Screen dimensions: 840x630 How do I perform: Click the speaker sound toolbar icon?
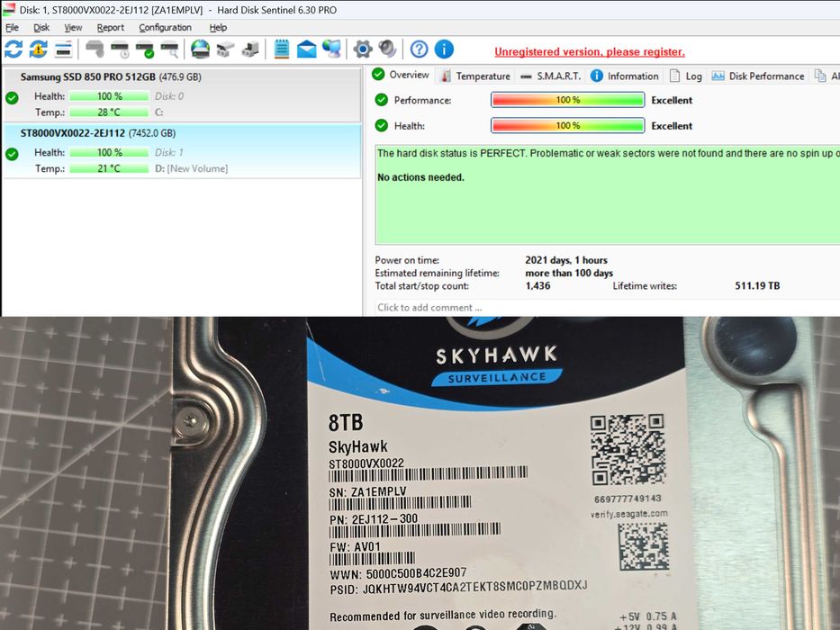(387, 49)
